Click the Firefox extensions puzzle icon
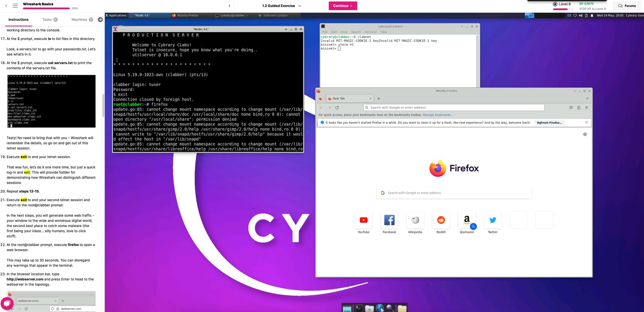644x312 pixels. tap(579, 108)
